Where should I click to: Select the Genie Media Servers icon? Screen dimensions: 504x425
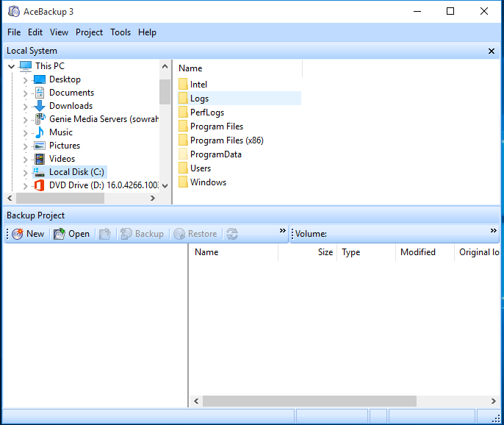40,119
